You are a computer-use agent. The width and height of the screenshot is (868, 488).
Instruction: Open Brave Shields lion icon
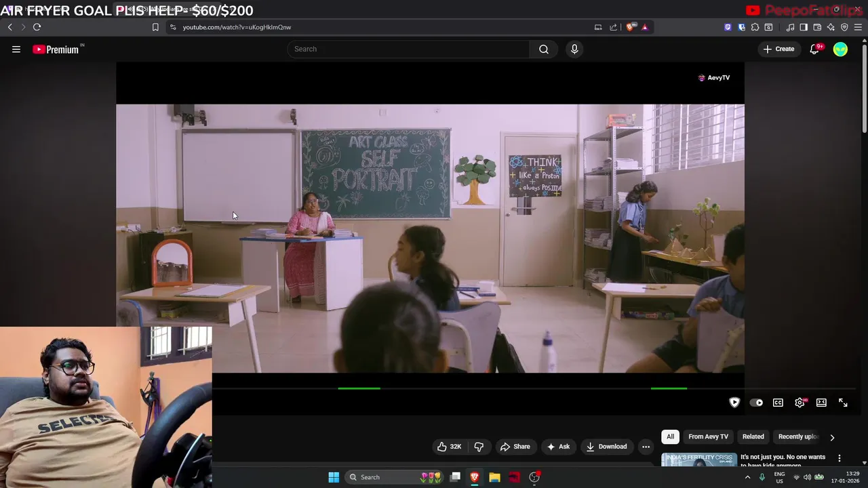631,27
